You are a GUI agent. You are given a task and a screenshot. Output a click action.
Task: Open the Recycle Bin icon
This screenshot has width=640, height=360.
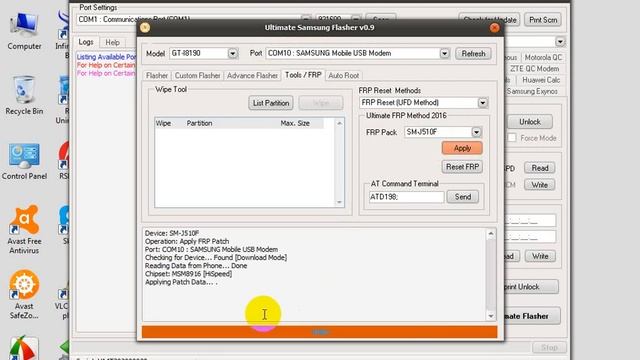24,96
